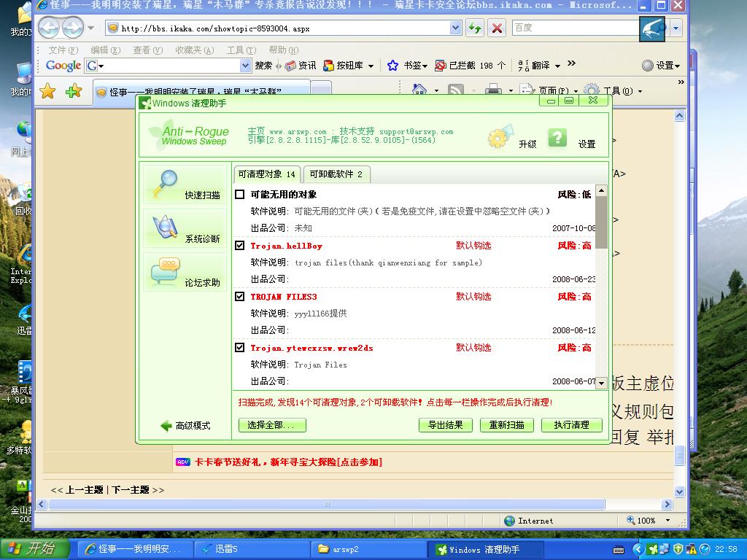747x560 pixels.
Task: Open the Page (页面) dropdown menu
Action: 549,90
